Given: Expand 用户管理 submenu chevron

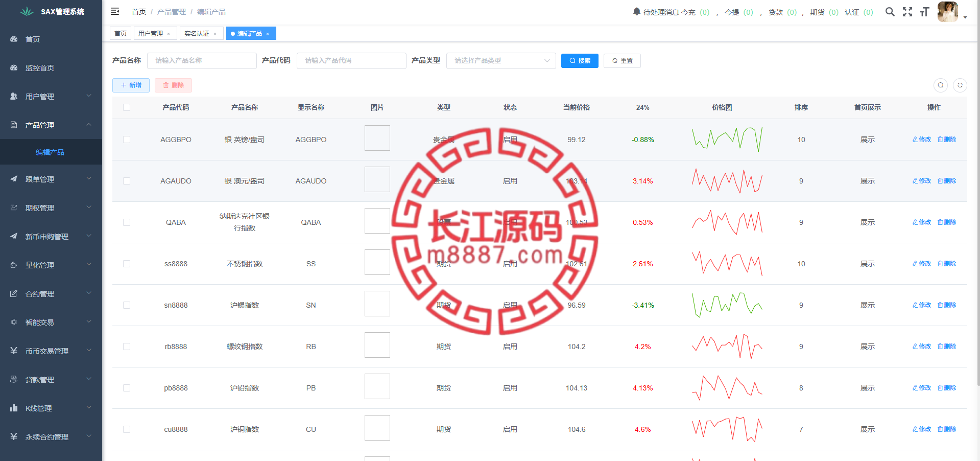Looking at the screenshot, I should click(x=89, y=96).
